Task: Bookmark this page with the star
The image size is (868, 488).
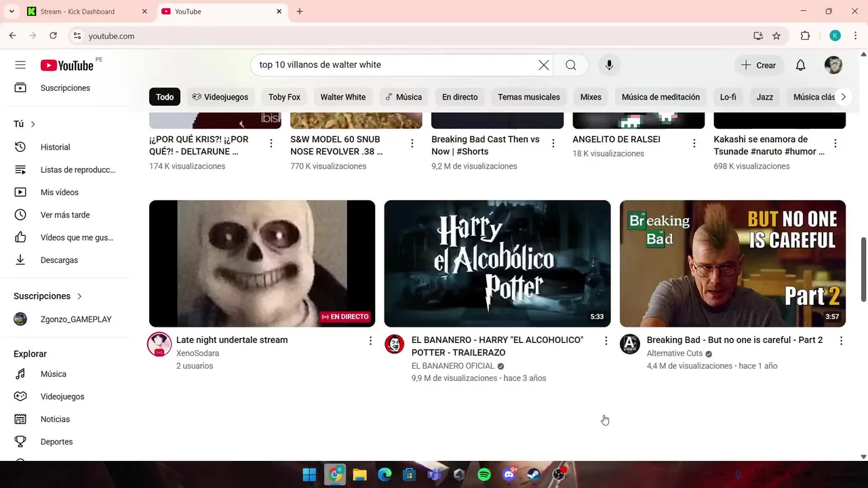Action: (776, 36)
